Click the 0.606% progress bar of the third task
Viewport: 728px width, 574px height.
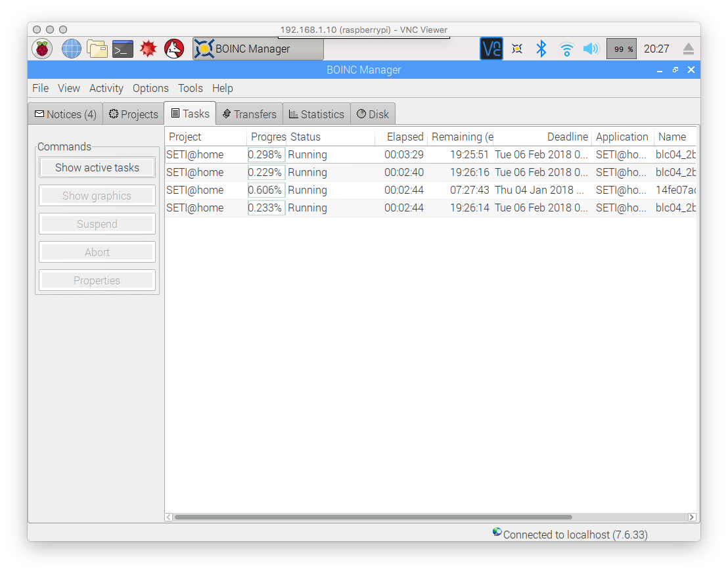click(265, 190)
